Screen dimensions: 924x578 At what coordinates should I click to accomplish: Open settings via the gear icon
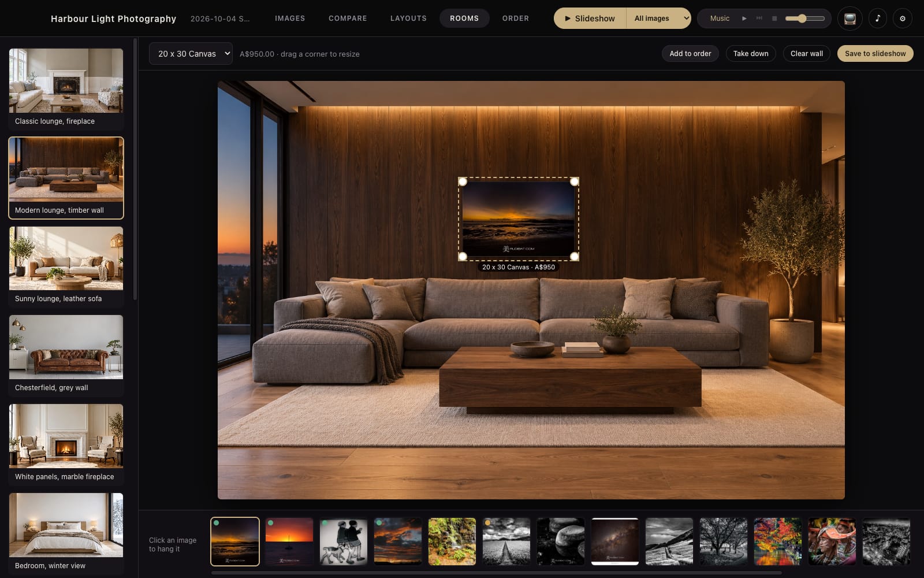[903, 18]
